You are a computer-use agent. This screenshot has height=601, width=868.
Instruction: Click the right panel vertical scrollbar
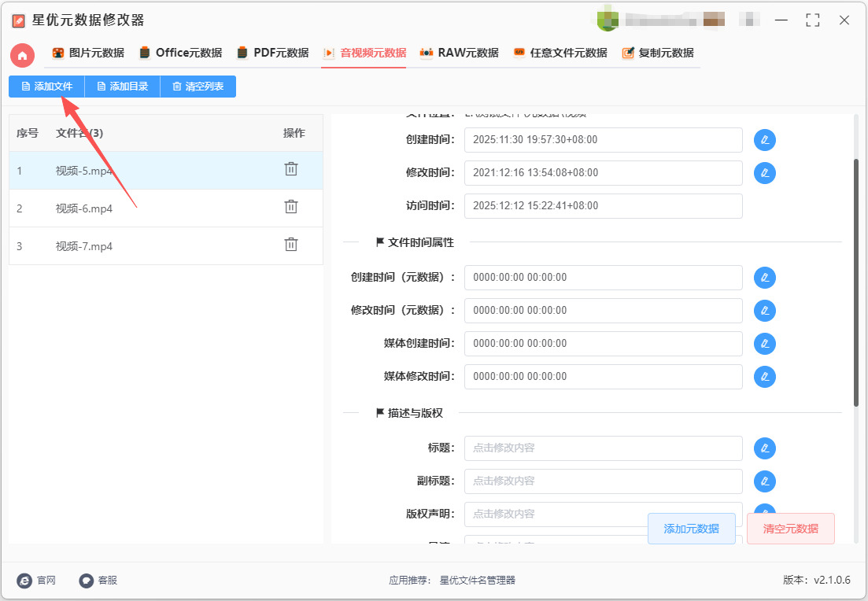pyautogui.click(x=856, y=282)
